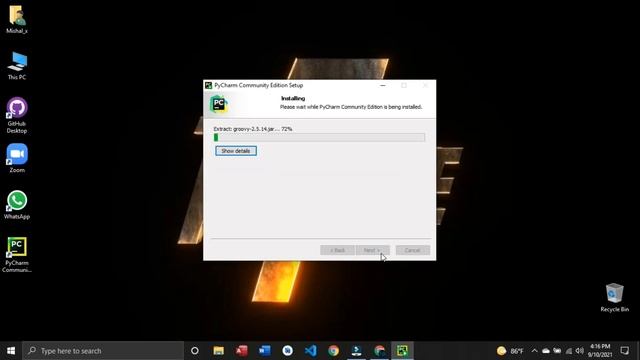The width and height of the screenshot is (640, 360).
Task: Open Microsoft Word from taskbar
Action: [x=264, y=351]
